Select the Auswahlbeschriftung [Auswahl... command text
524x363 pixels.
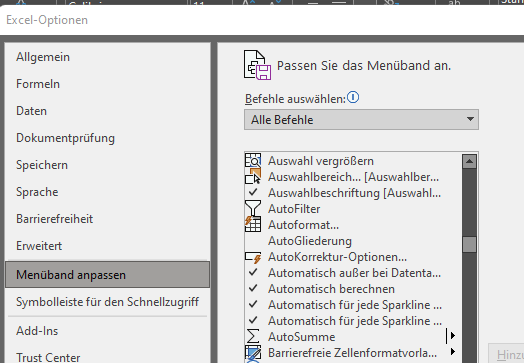pyautogui.click(x=355, y=193)
